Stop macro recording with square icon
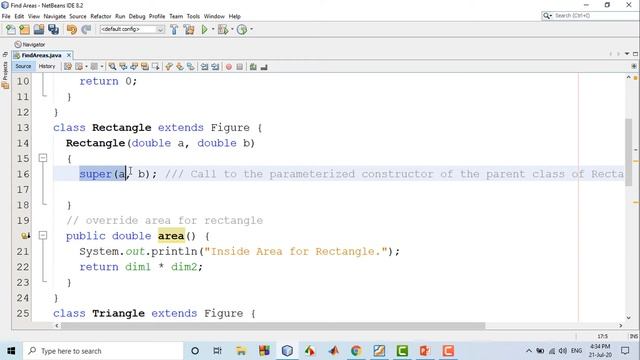The height and width of the screenshot is (360, 640). [240, 67]
